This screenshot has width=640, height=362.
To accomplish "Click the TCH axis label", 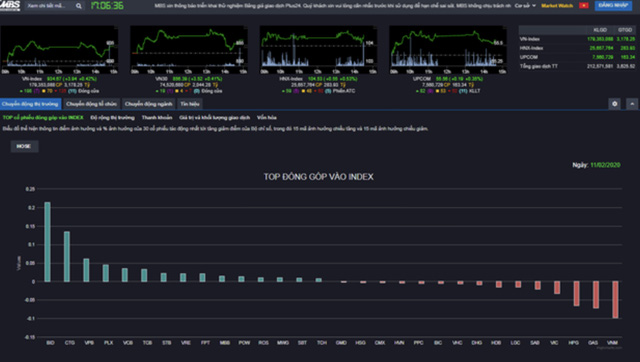I will (x=322, y=343).
